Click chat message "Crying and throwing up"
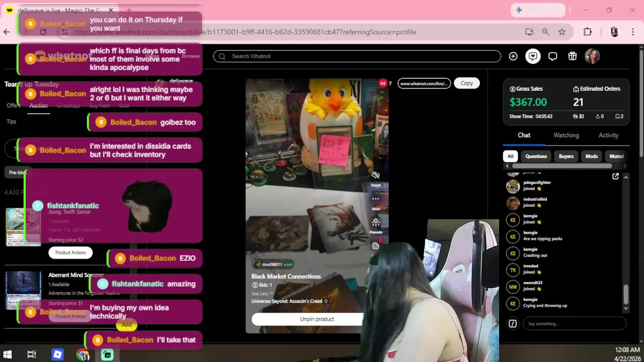Viewport: 644px width, 362px height. point(545,306)
